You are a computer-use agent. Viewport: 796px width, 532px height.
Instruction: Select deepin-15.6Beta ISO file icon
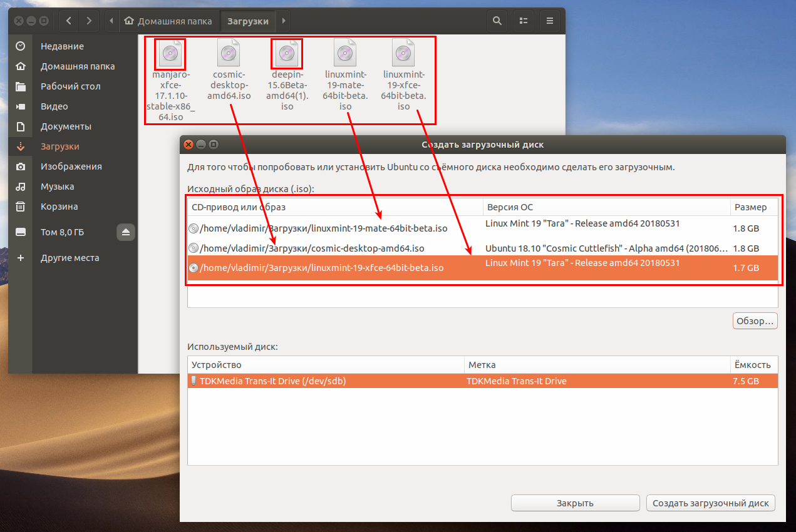coord(287,53)
